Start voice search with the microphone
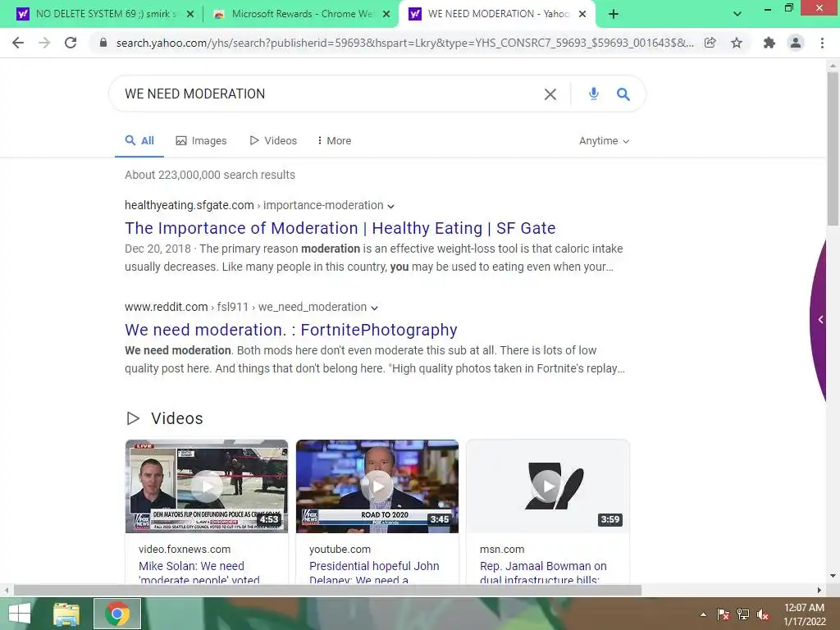Viewport: 840px width, 630px height. tap(593, 94)
